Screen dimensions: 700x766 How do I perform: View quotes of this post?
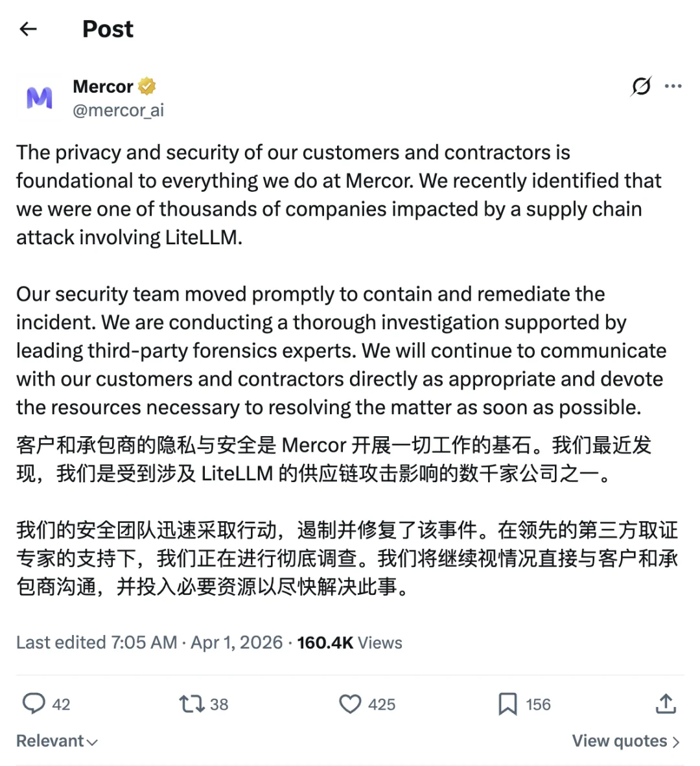(619, 741)
